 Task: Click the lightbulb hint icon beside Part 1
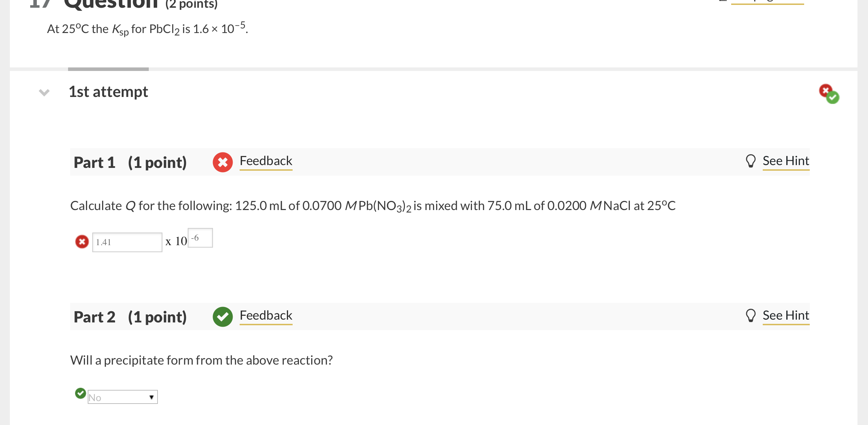(x=751, y=161)
